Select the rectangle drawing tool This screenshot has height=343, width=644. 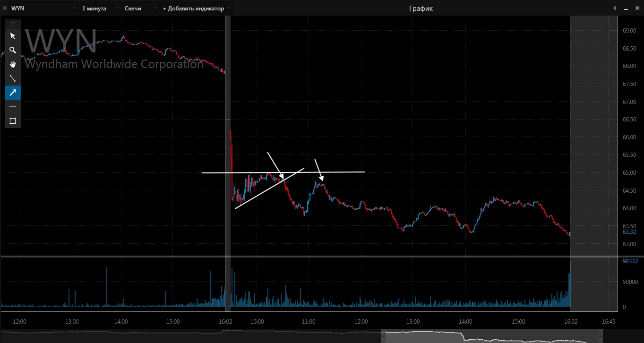(x=13, y=121)
